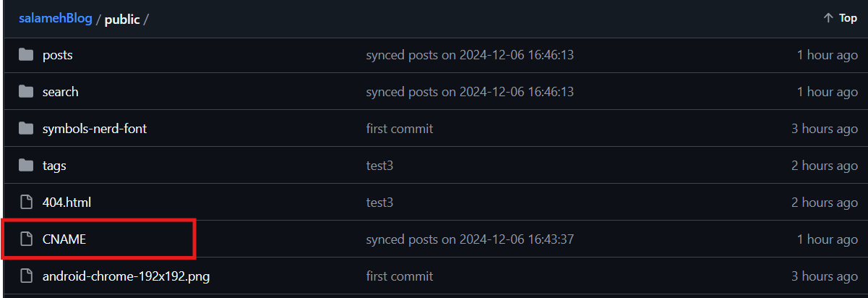Viewport: 868px width, 298px height.
Task: Open the search folder
Action: (x=61, y=92)
